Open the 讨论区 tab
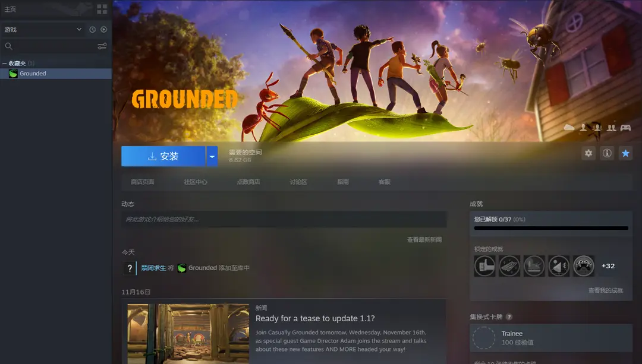642x364 pixels. 298,182
